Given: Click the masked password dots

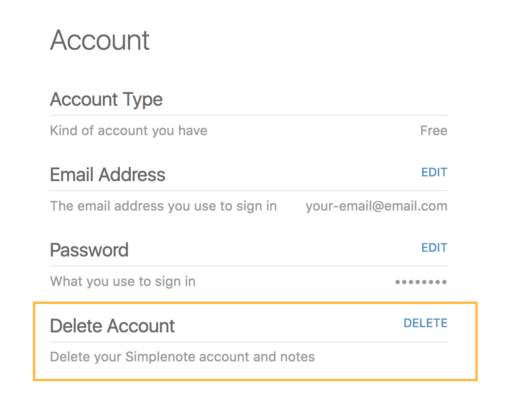Looking at the screenshot, I should coord(421,282).
